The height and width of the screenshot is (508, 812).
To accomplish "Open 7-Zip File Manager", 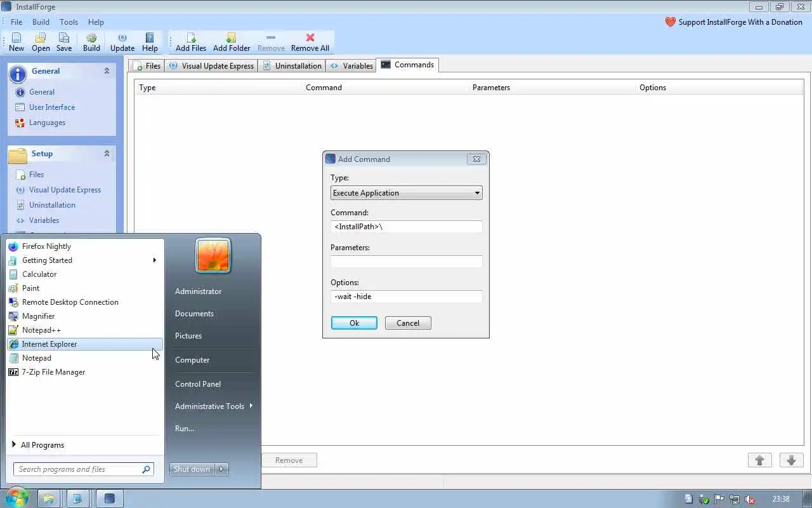I will pyautogui.click(x=84, y=372).
